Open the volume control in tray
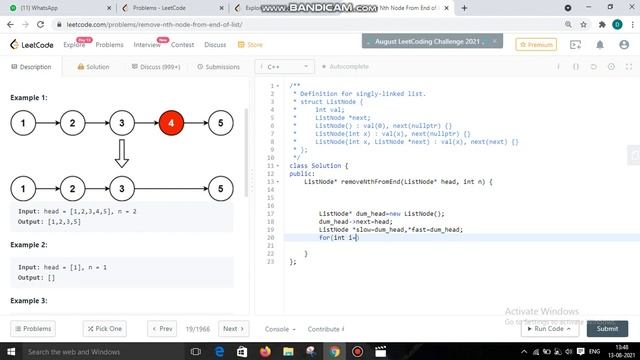 click(569, 351)
